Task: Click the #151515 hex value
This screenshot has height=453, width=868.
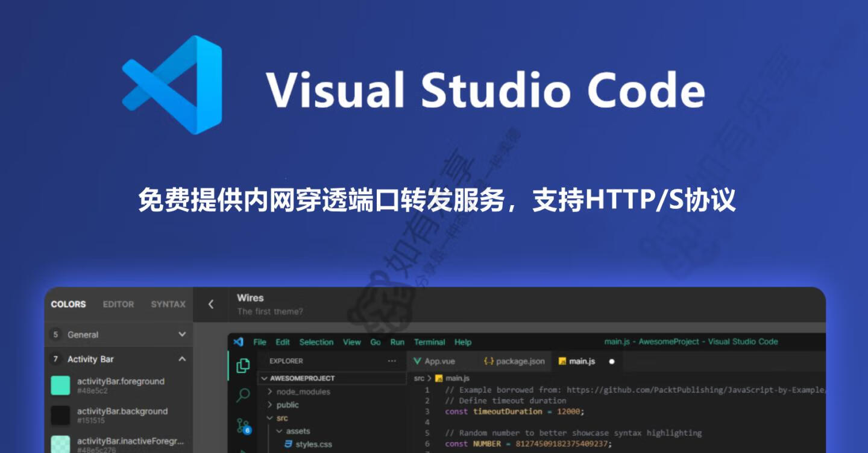Action: 91,420
